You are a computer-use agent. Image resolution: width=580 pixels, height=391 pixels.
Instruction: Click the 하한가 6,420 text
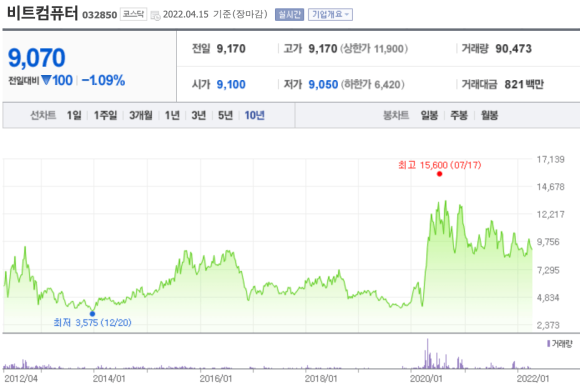[372, 84]
